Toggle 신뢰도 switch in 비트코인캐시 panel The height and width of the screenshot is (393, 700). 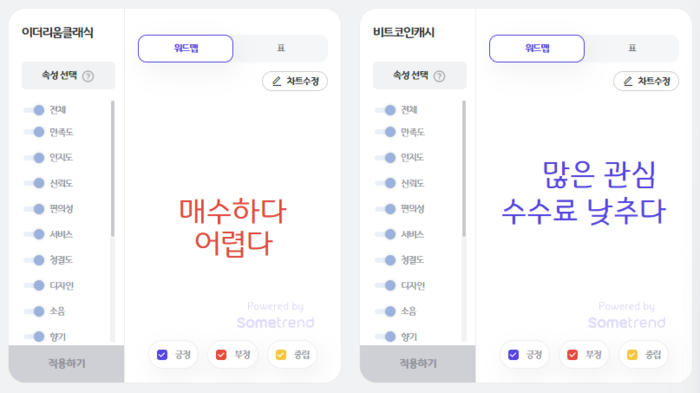[x=385, y=183]
